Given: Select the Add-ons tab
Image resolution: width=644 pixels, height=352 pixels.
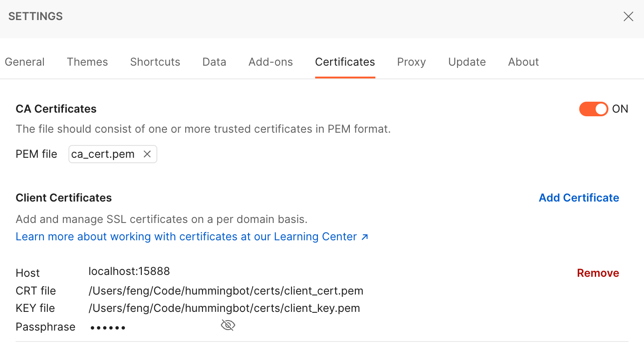Looking at the screenshot, I should 270,62.
